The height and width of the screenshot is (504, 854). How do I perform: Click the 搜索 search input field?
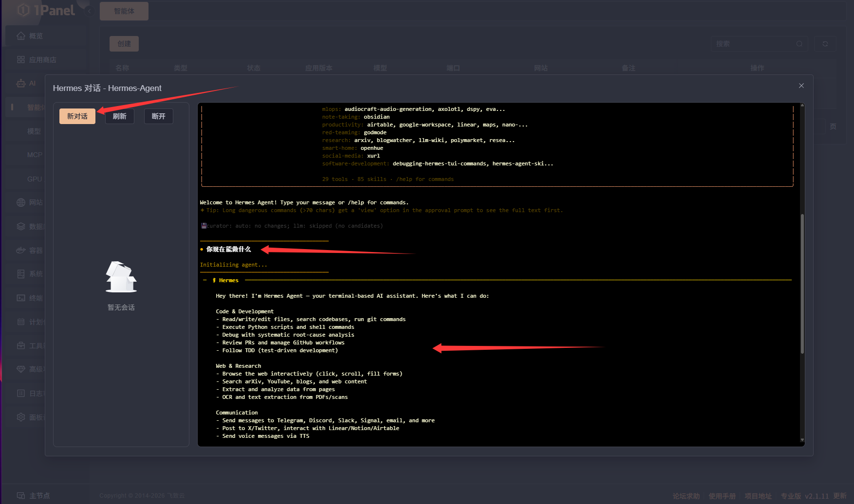click(759, 44)
